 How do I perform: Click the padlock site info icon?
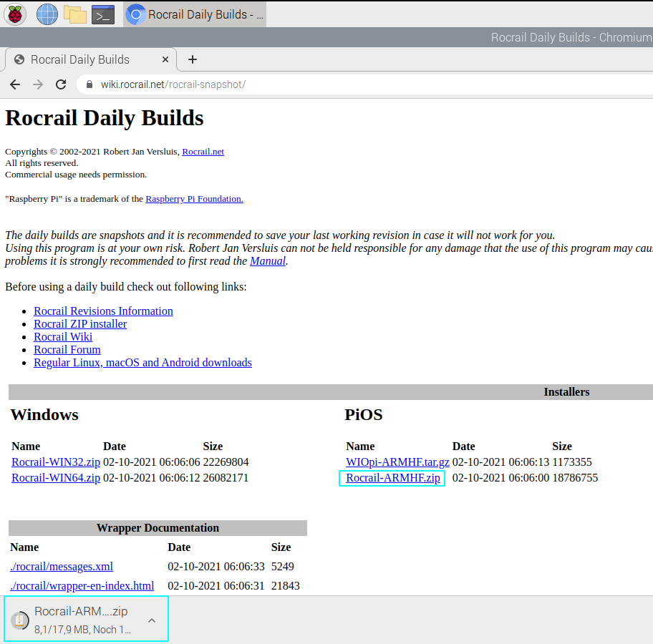coord(90,84)
